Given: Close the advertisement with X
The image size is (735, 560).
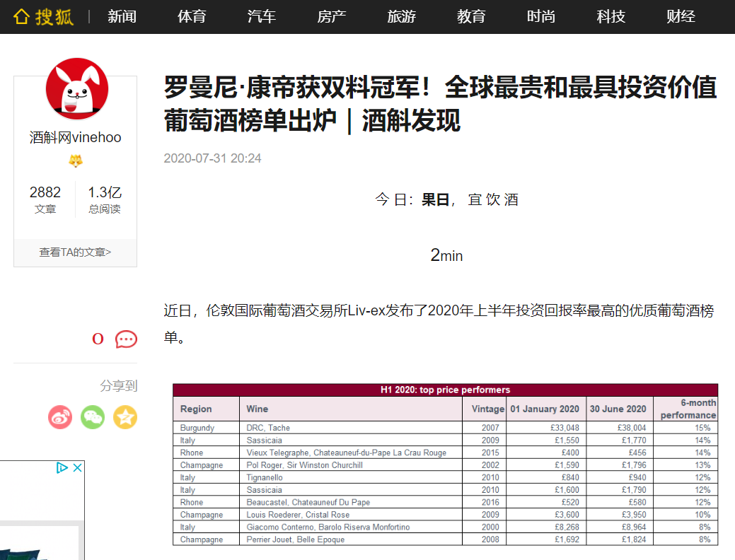Looking at the screenshot, I should 77,467.
